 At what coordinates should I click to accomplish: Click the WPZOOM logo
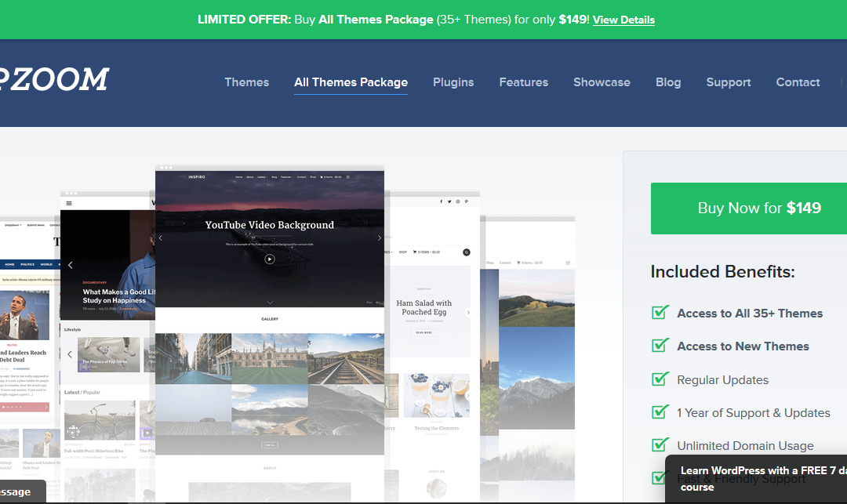[x=54, y=79]
